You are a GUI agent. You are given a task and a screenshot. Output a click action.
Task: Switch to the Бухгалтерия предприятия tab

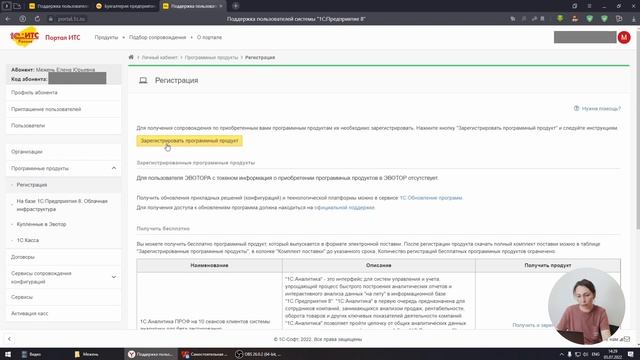tap(126, 6)
